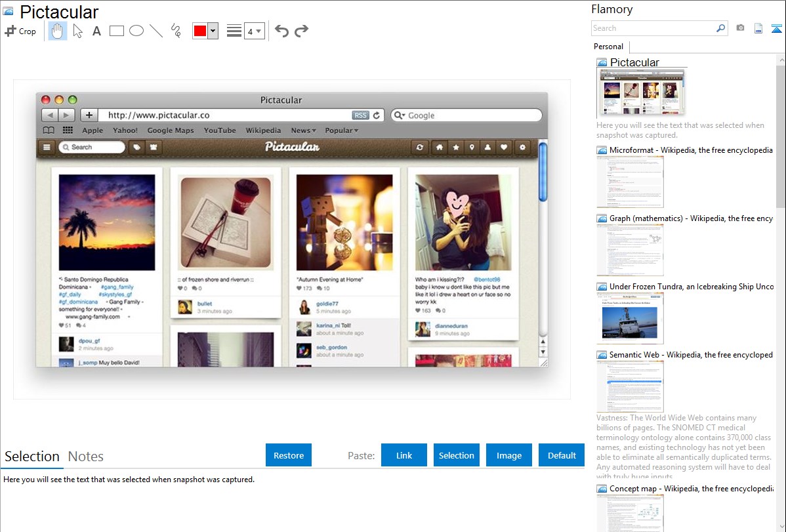The image size is (786, 532).
Task: Click the 'Concept map - Wikipedia' title
Action: 692,489
